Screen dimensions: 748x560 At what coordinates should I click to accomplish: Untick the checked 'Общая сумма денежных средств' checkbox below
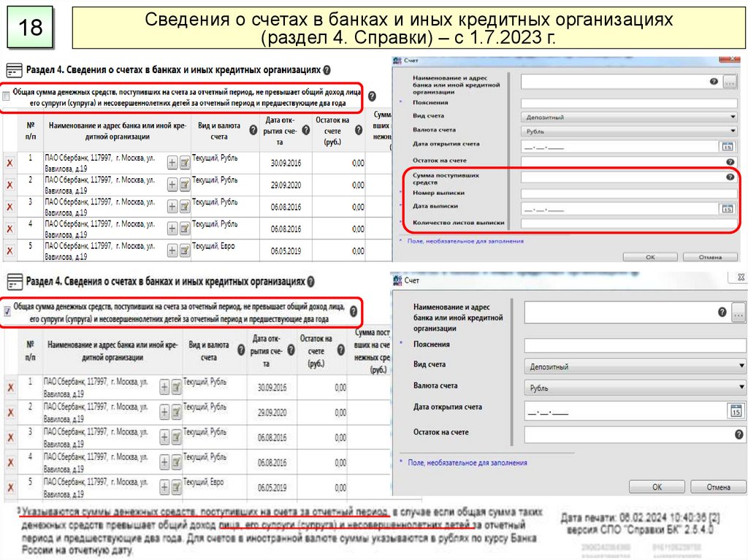tap(7, 312)
